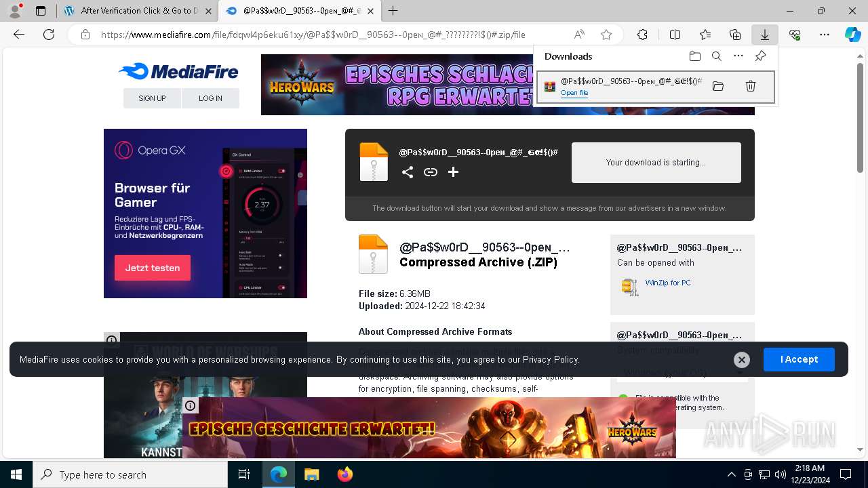Image resolution: width=868 pixels, height=488 pixels.
Task: Open Windows Start menu
Action: 16,474
